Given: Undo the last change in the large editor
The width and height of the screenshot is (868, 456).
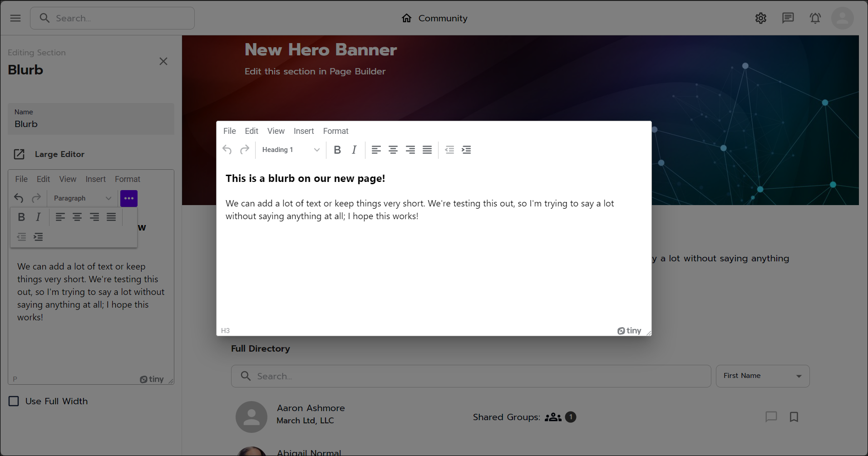Looking at the screenshot, I should tap(227, 150).
